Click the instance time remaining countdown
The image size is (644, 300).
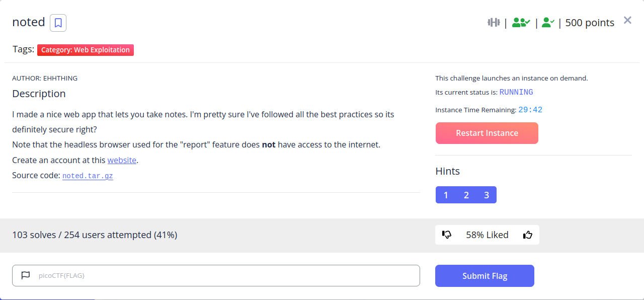pyautogui.click(x=530, y=110)
